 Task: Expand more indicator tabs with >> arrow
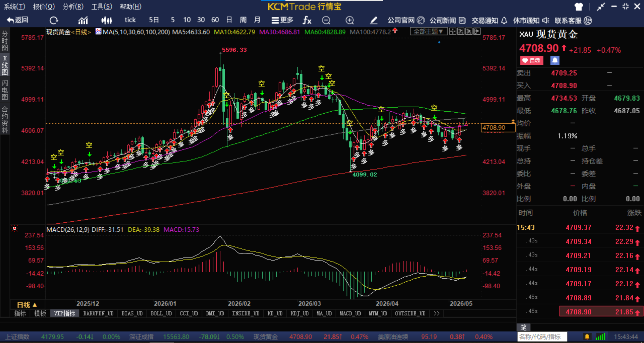click(x=436, y=313)
